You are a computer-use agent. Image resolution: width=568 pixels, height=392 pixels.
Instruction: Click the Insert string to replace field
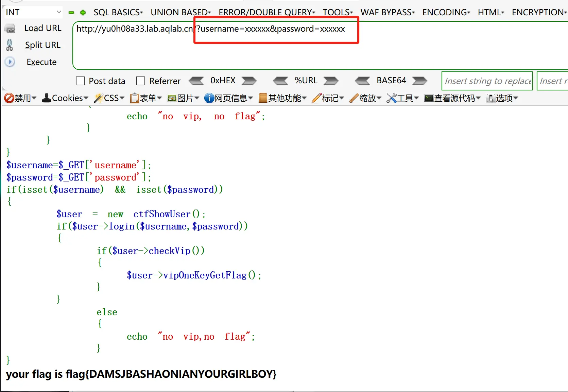[487, 81]
